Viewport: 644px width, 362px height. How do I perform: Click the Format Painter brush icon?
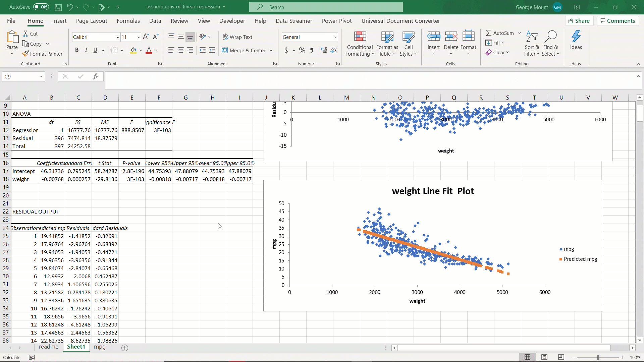tap(25, 54)
